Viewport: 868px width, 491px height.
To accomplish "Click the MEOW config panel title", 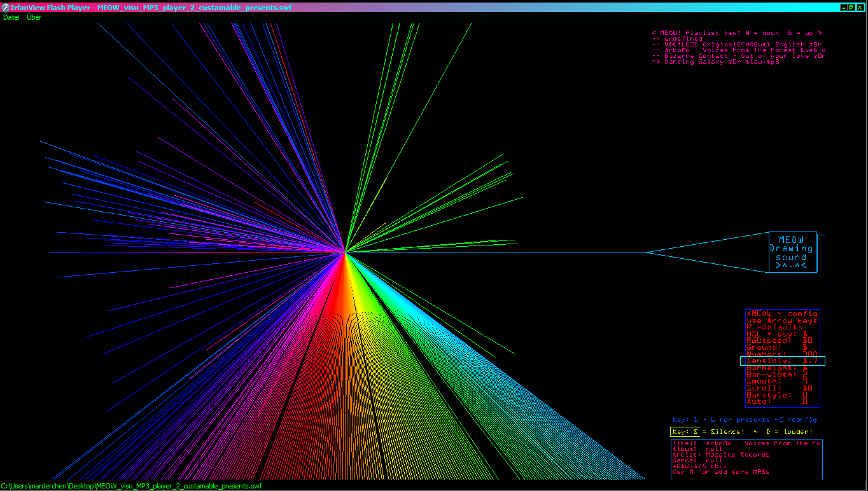I will coord(782,314).
